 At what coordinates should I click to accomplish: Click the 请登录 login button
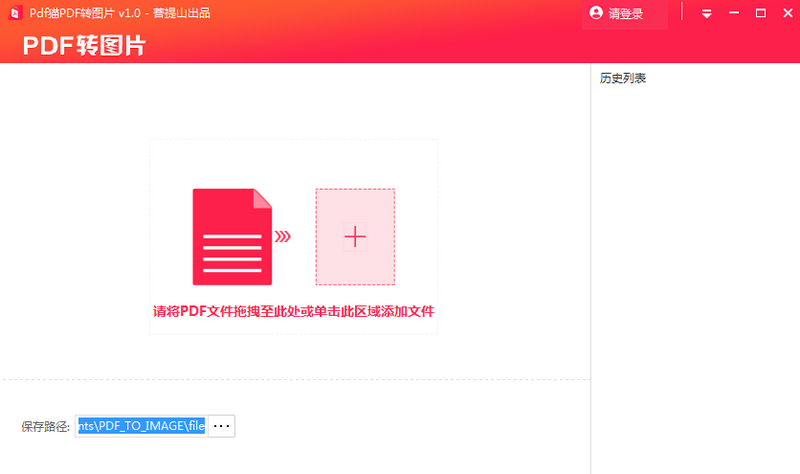(x=624, y=14)
